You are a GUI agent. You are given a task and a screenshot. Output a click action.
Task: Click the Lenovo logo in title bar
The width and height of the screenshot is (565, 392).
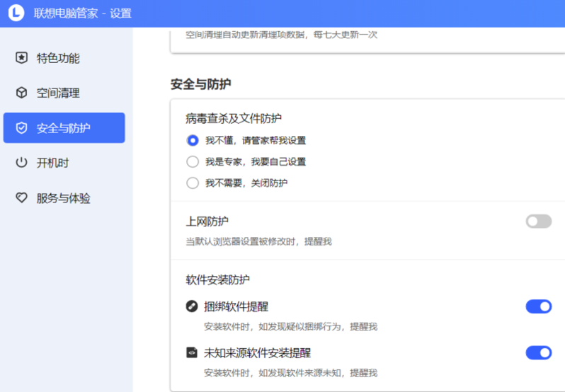pos(16,13)
